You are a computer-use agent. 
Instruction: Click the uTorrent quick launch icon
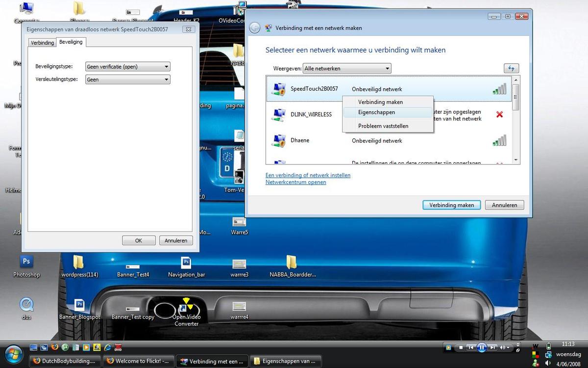(x=66, y=347)
